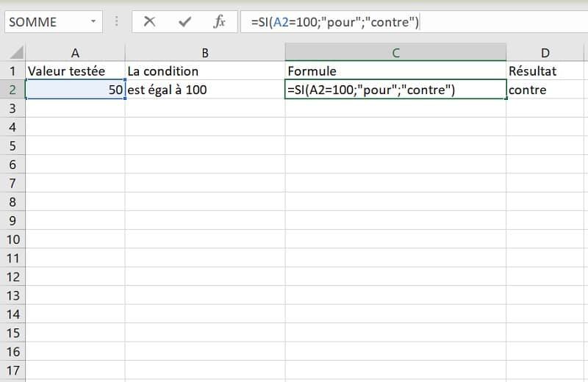Select column B header

[205, 52]
